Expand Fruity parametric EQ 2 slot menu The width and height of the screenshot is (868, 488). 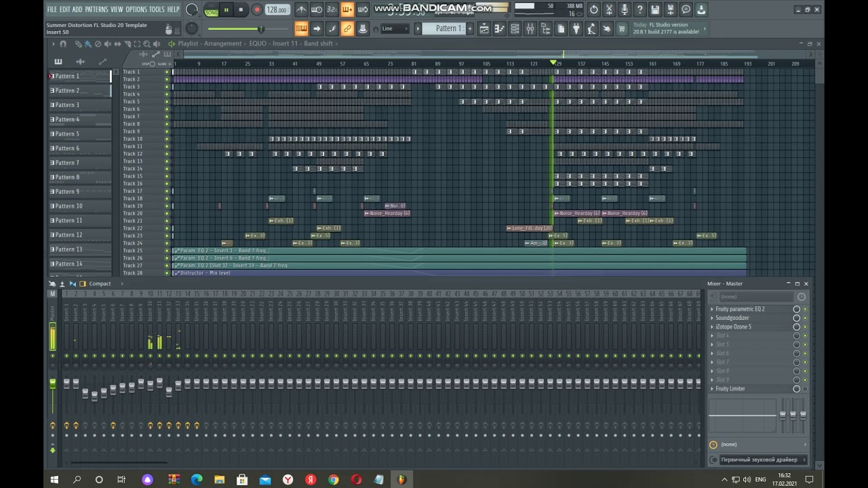[x=712, y=309]
